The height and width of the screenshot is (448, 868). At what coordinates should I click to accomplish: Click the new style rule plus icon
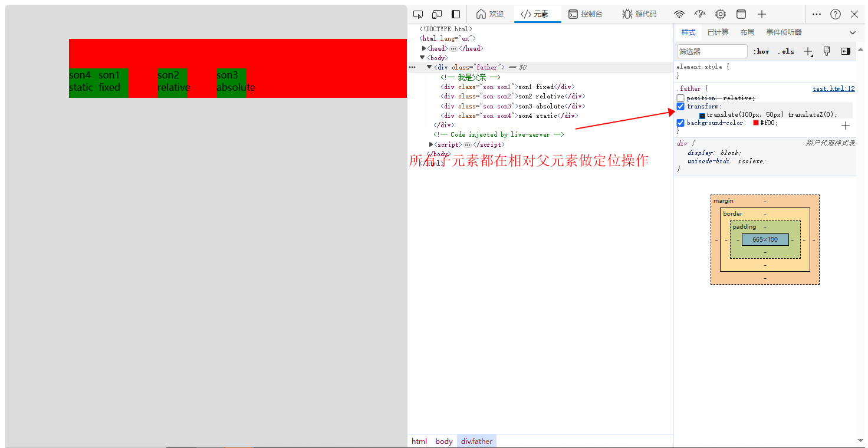point(808,51)
